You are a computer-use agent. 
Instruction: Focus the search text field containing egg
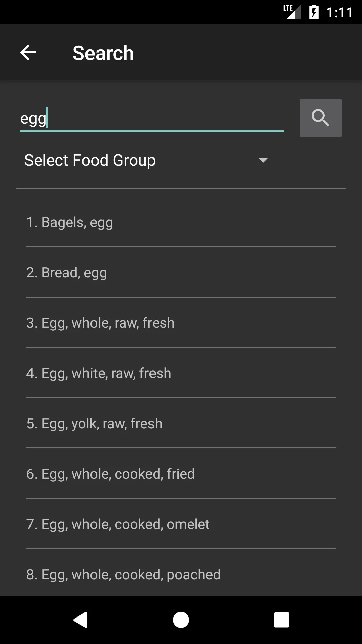point(152,119)
